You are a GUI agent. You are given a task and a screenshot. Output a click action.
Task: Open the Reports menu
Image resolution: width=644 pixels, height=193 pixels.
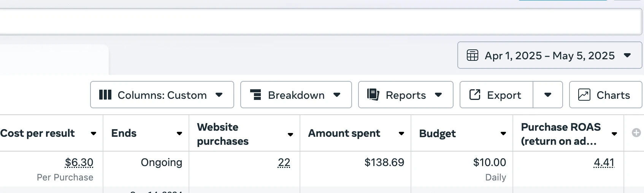click(405, 95)
